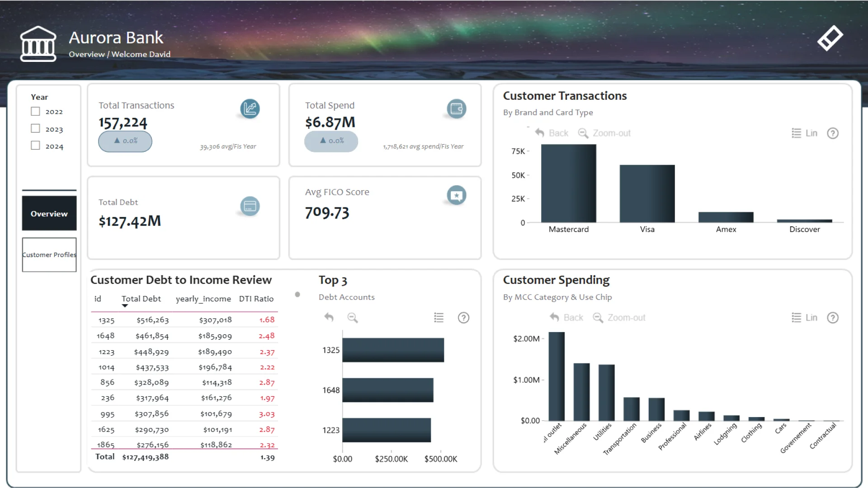This screenshot has height=488, width=868.
Task: Open legend list icon in Customer Transactions
Action: [x=797, y=133]
